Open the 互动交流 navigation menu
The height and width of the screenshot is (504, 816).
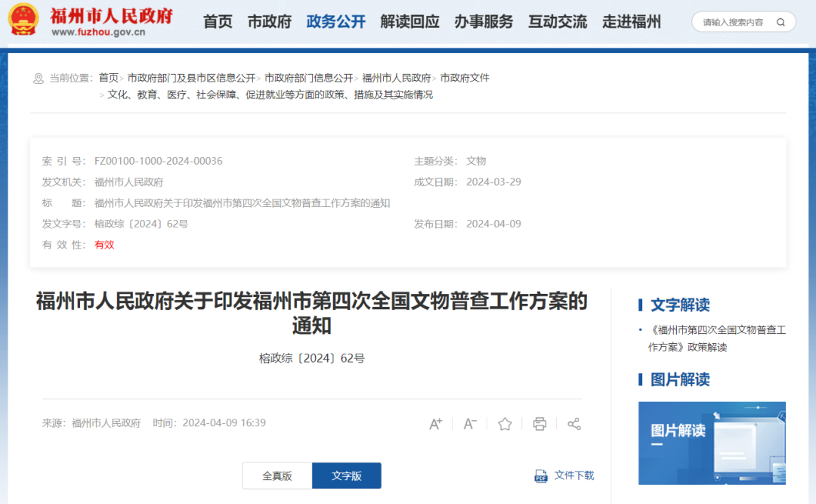tap(558, 22)
